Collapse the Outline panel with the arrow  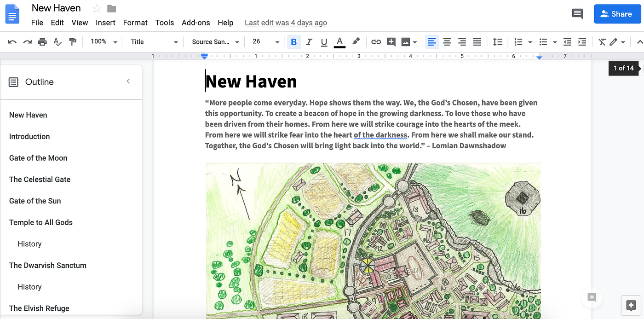click(128, 81)
